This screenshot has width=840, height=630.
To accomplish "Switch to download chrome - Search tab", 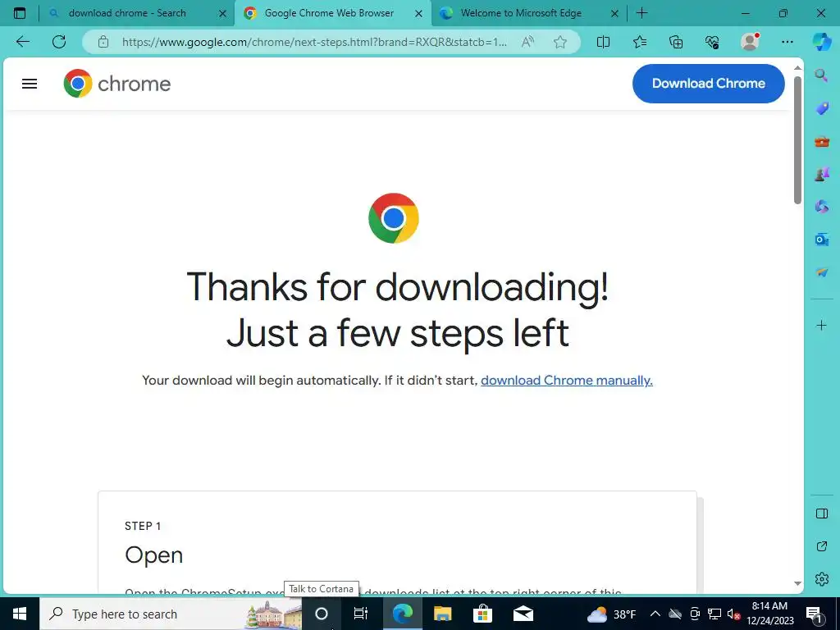I will 127,13.
